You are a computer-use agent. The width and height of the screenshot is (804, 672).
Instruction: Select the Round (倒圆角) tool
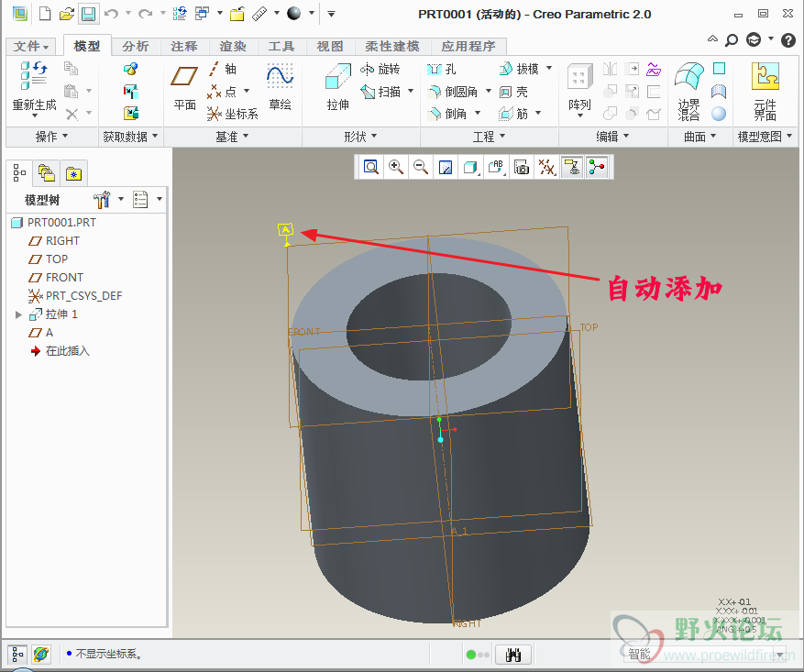click(453, 92)
